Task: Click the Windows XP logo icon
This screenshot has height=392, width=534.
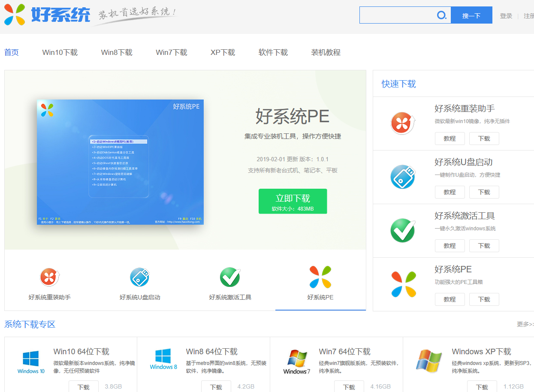Action: coord(429,361)
